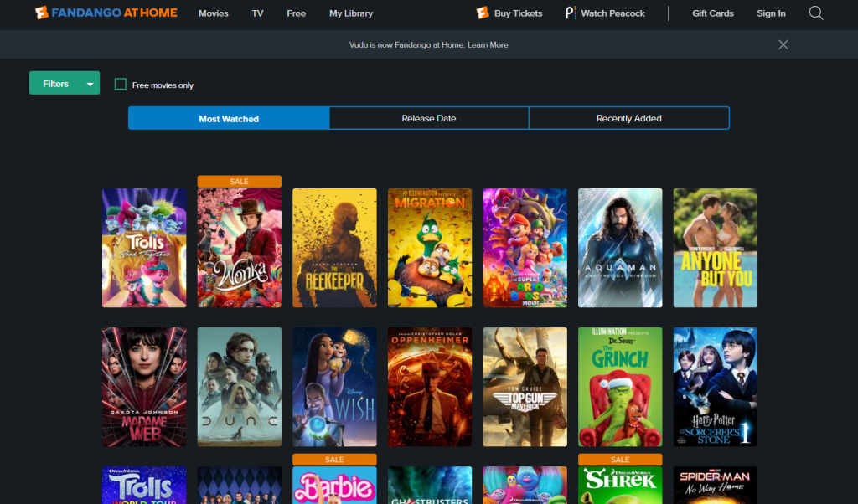Viewport: 858px width, 504px height.
Task: Click the Sign In link
Action: pos(771,13)
